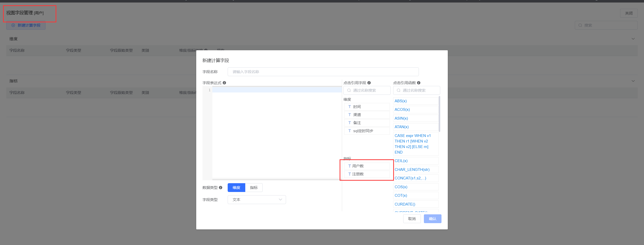644x245 pixels.
Task: Reference the 用户数 metric field
Action: coord(367,166)
